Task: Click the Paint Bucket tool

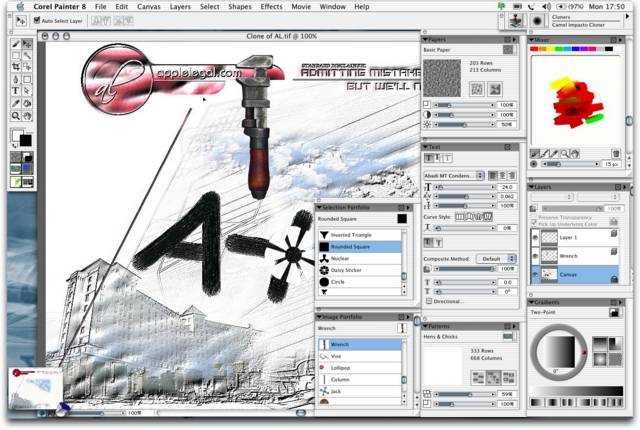Action: pos(27,101)
